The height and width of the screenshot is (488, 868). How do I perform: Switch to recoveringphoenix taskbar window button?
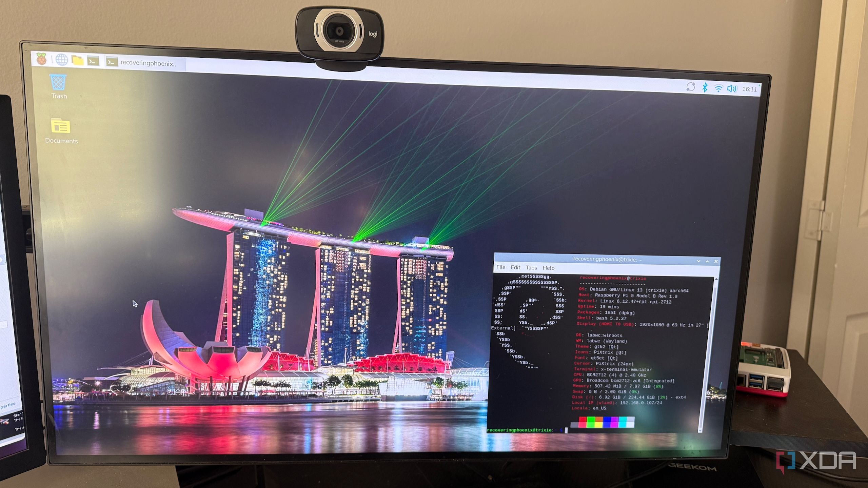[x=145, y=63]
